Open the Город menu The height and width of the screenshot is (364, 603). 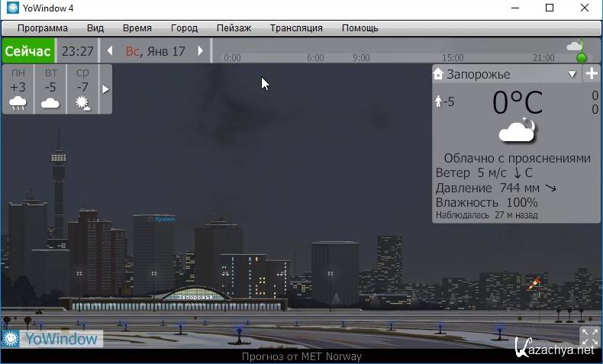click(184, 28)
